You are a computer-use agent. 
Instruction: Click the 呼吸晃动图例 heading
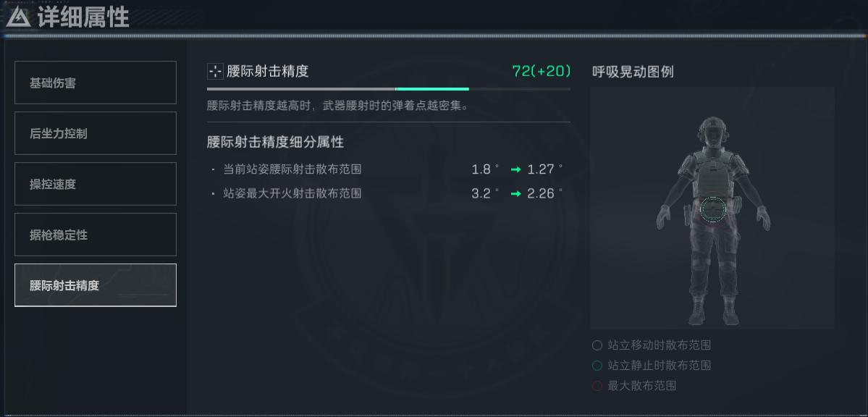(x=633, y=72)
